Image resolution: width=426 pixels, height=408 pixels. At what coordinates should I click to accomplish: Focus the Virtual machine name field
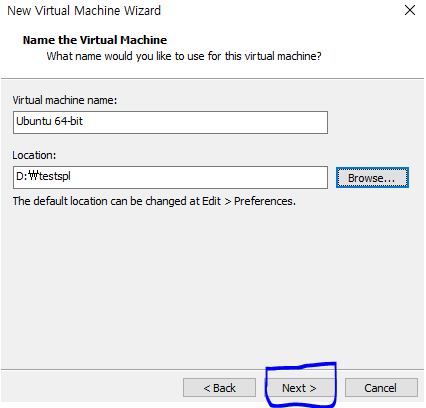[170, 123]
